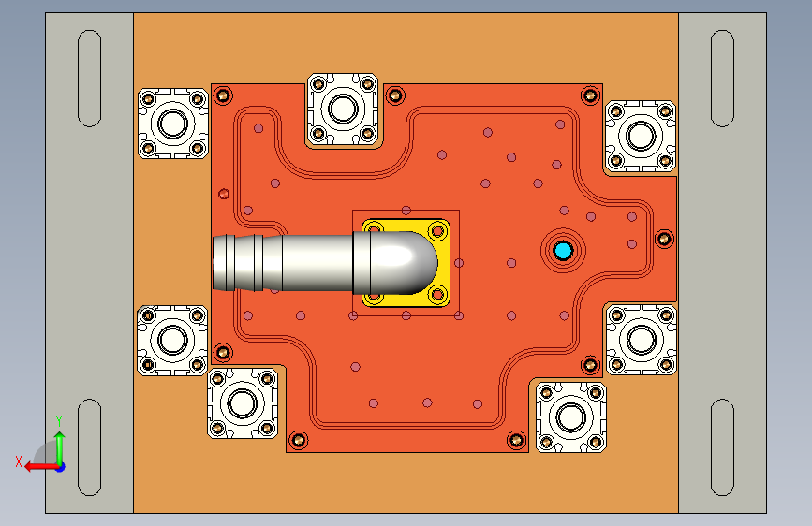Select the upper slot in the left gray plate
812x526 pixels.
(x=90, y=79)
